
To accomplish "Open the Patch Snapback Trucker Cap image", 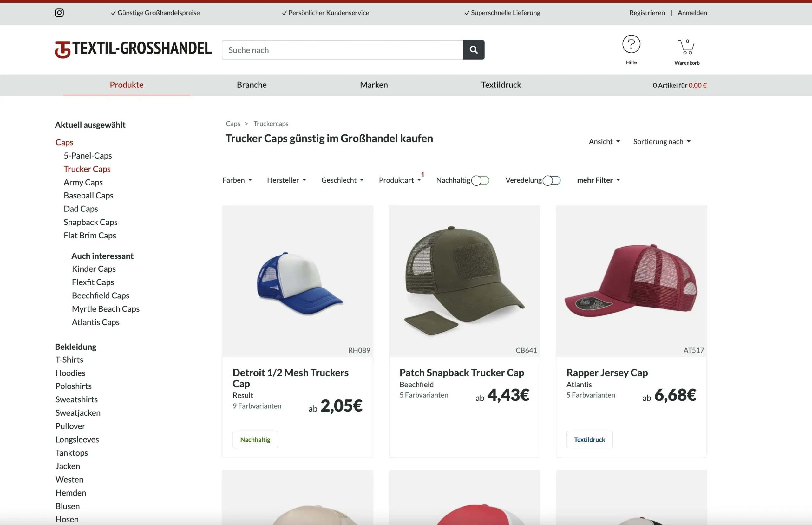I will (464, 281).
